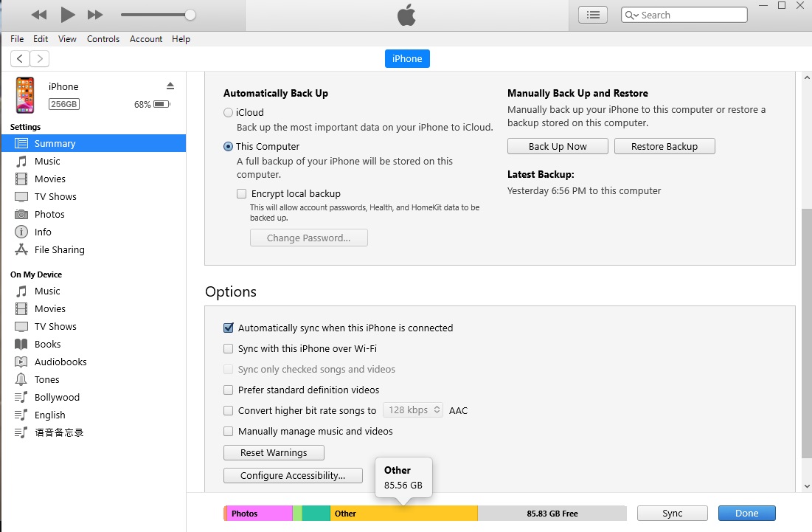Open the list view icon button
Image resolution: width=812 pixels, height=532 pixels.
click(593, 15)
